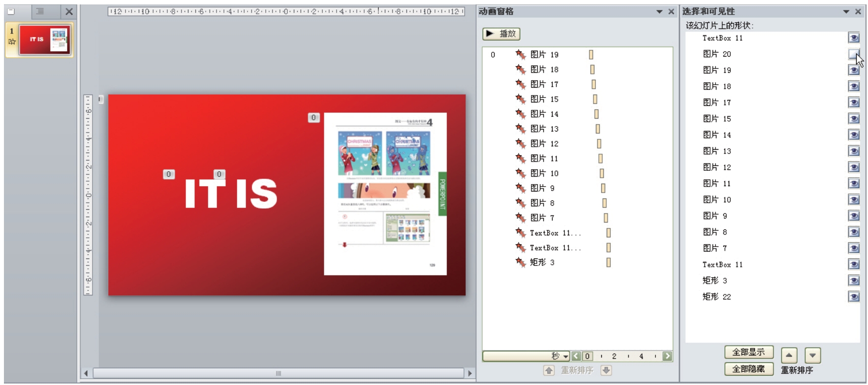Click the animation pane's reorder up arrow
Screen dimensions: 868x385
pos(549,370)
